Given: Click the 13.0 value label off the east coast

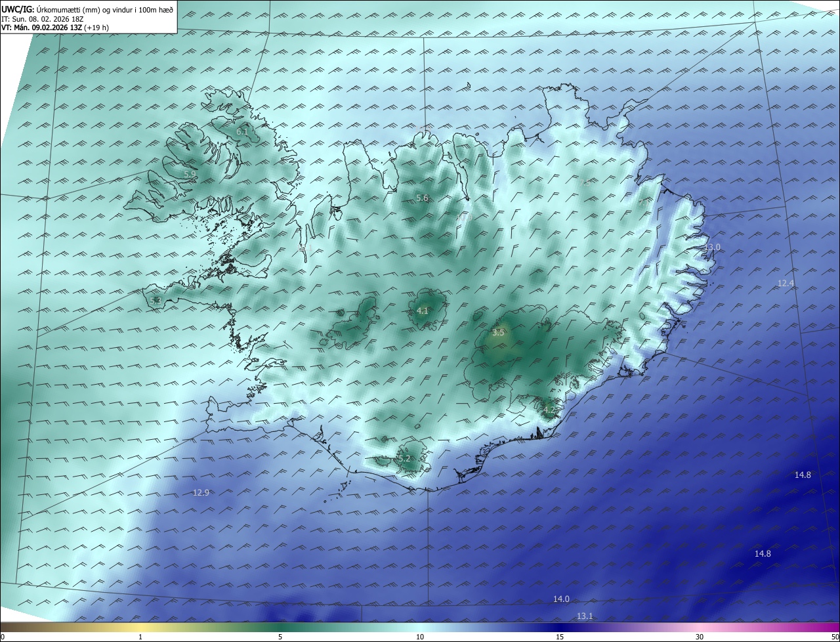Looking at the screenshot, I should [713, 247].
